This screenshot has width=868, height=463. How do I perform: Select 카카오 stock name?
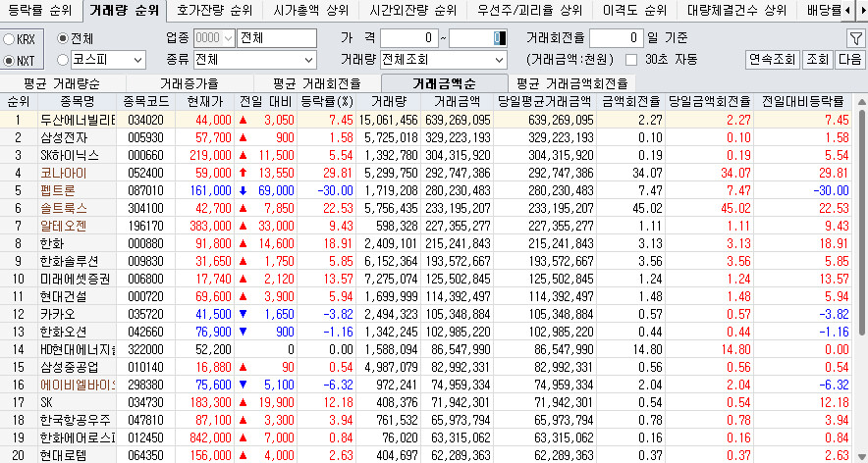57,315
